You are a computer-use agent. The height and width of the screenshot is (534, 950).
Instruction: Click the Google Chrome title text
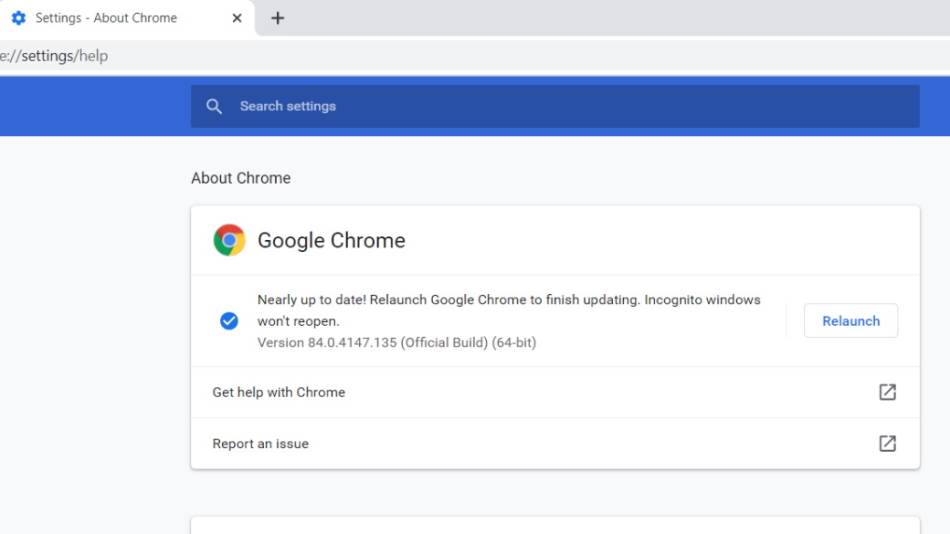[331, 241]
